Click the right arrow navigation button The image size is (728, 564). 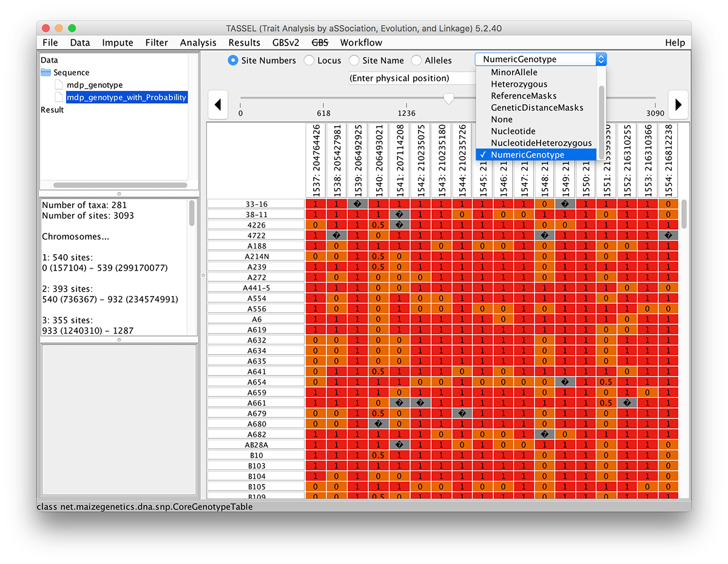(678, 104)
